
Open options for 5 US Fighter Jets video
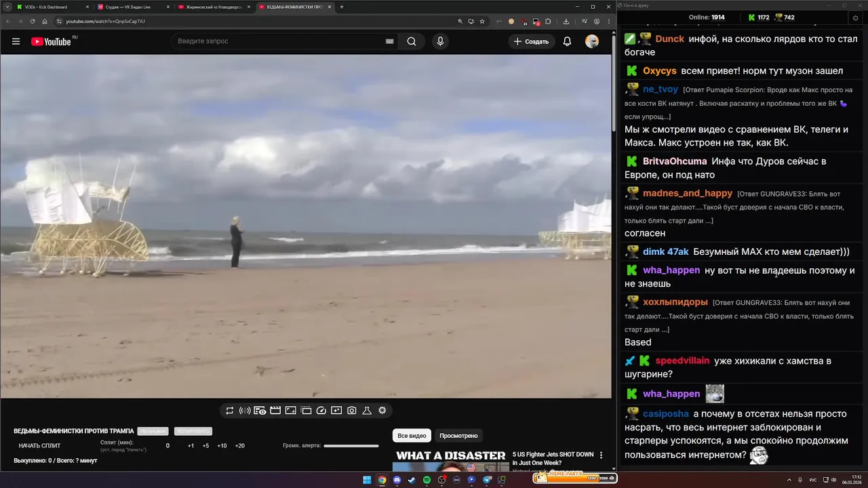point(601,455)
